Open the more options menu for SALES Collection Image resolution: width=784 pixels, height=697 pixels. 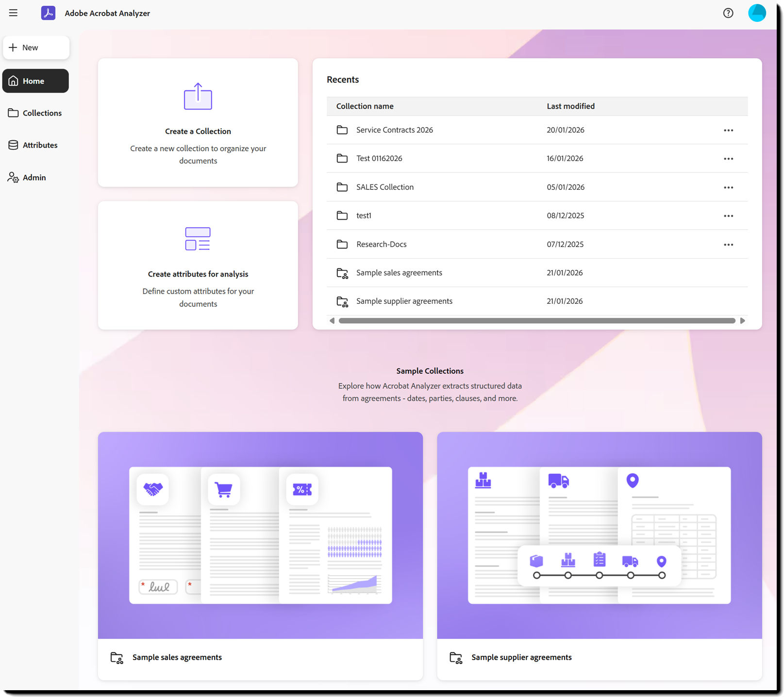(728, 187)
